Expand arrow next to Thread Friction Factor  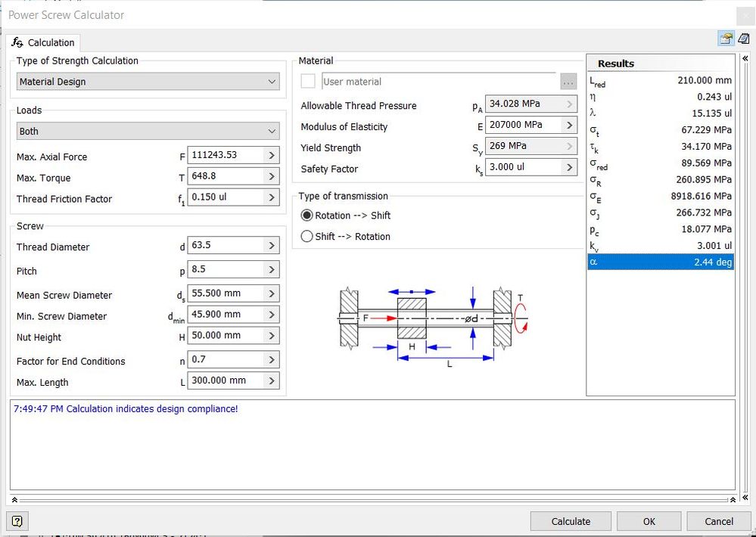click(x=272, y=197)
